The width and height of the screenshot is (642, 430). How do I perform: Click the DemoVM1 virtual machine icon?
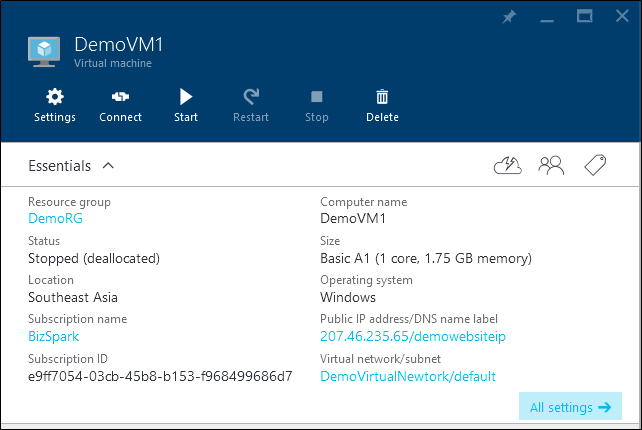(x=44, y=52)
